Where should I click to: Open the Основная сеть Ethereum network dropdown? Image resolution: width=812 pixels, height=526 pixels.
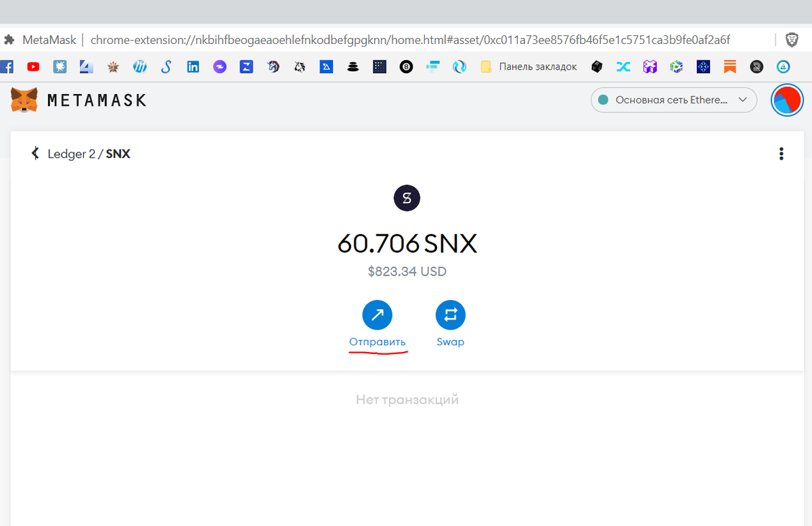point(674,100)
